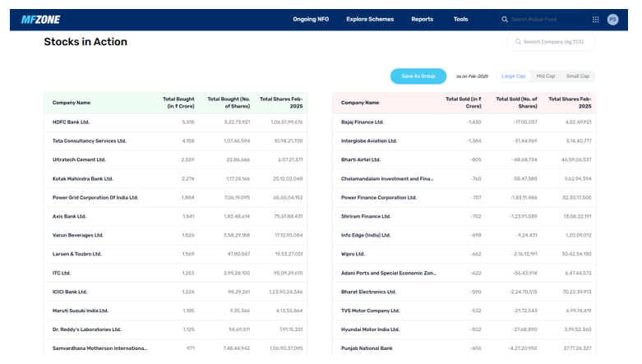The width and height of the screenshot is (642, 364).
Task: Open the apps grid icon
Action: [596, 19]
